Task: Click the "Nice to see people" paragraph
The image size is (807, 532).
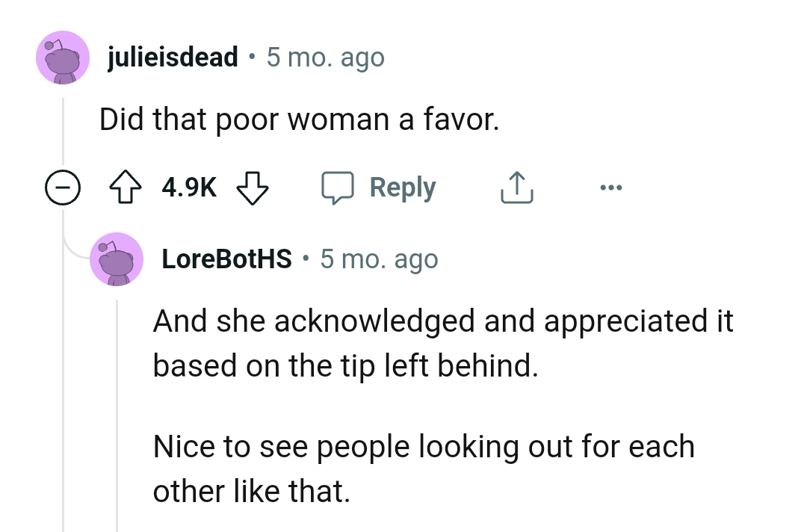Action: pyautogui.click(x=424, y=468)
